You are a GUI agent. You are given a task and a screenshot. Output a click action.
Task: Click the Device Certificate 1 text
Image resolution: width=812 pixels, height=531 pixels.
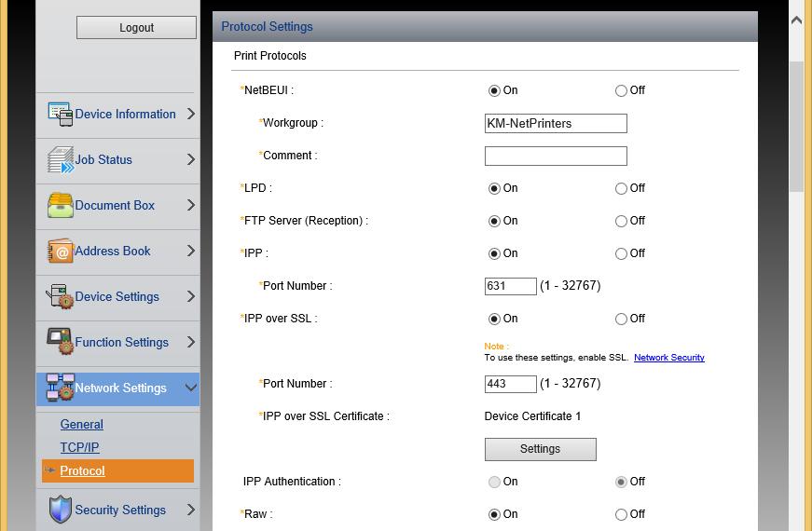[532, 416]
